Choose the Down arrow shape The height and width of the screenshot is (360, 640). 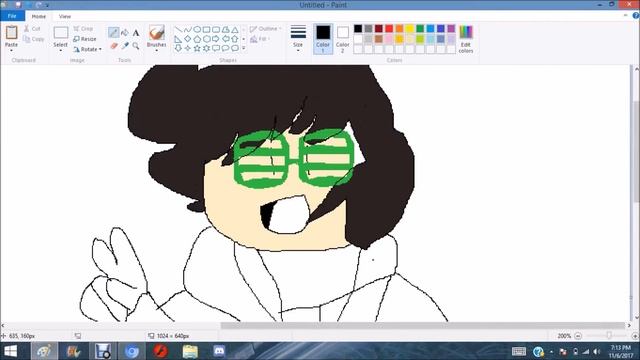coord(178,48)
